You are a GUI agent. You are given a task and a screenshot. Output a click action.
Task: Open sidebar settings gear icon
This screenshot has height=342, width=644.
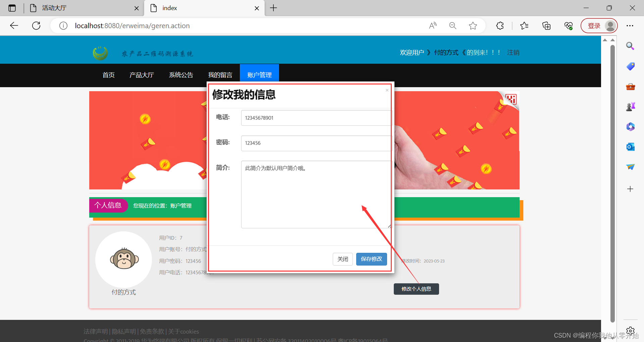(x=630, y=331)
